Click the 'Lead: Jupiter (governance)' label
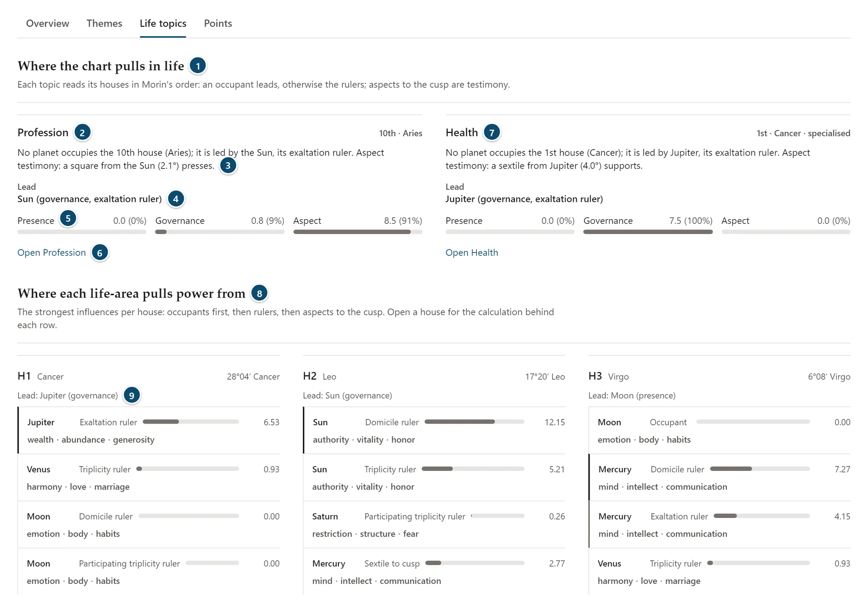868x602 pixels. pyautogui.click(x=68, y=395)
